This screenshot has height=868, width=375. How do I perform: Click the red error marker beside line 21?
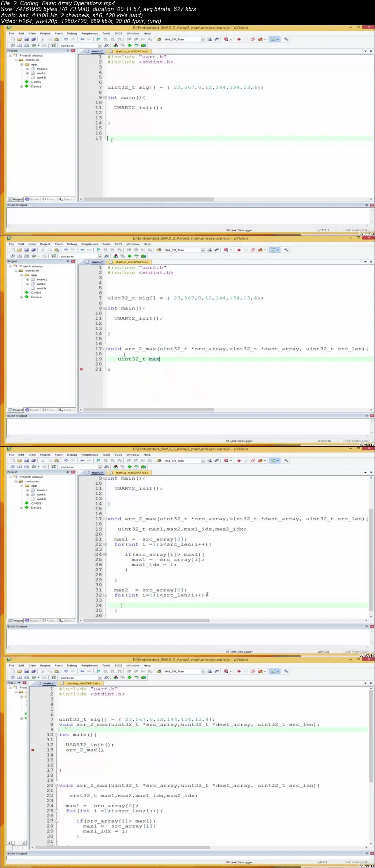[x=81, y=369]
